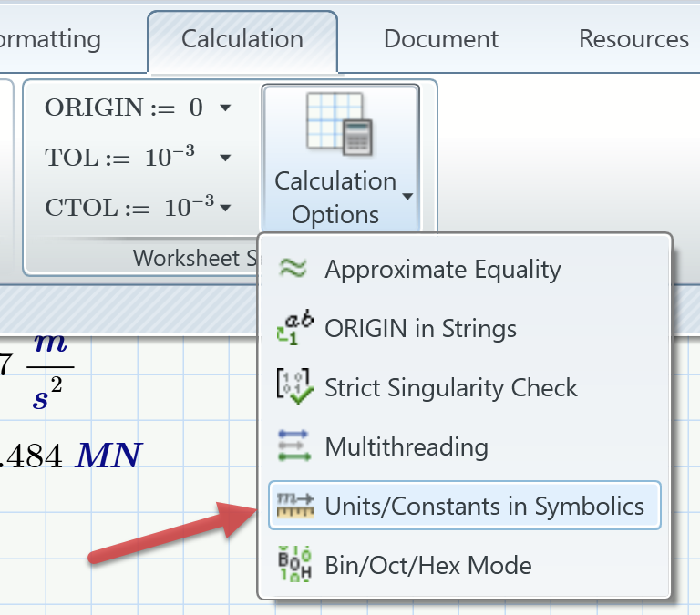Select Bin/Oct/Hex Mode entry
This screenshot has width=700, height=615.
[x=464, y=565]
